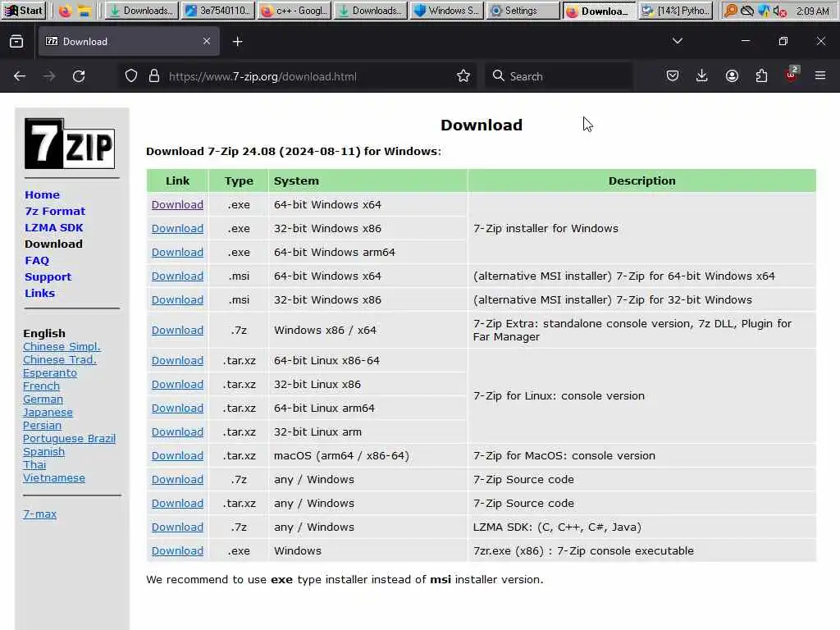This screenshot has width=840, height=630.
Task: Download the .msi for 64-bit Windows x64
Action: [x=177, y=276]
